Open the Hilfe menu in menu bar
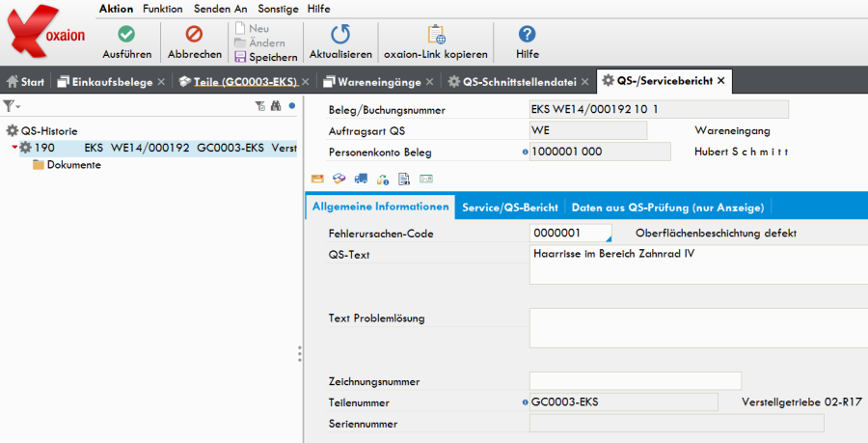 (x=319, y=9)
